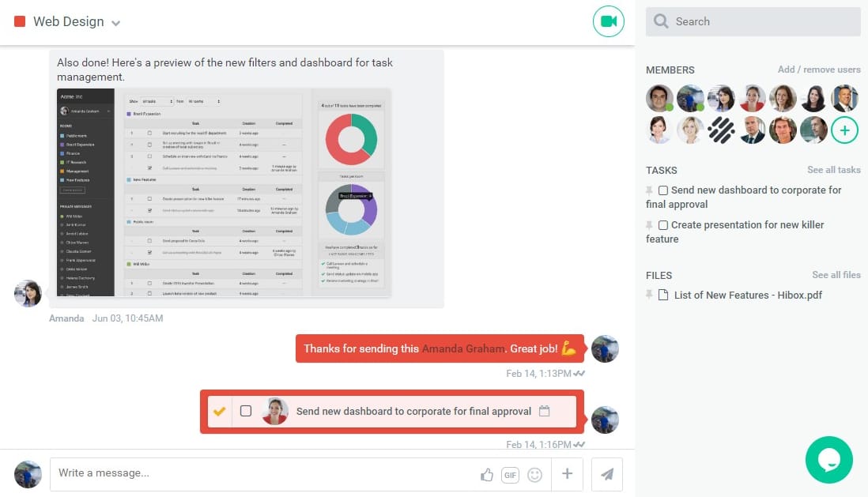The width and height of the screenshot is (868, 497).
Task: Check 'Create presentation for new killer feature' task
Action: pos(663,225)
